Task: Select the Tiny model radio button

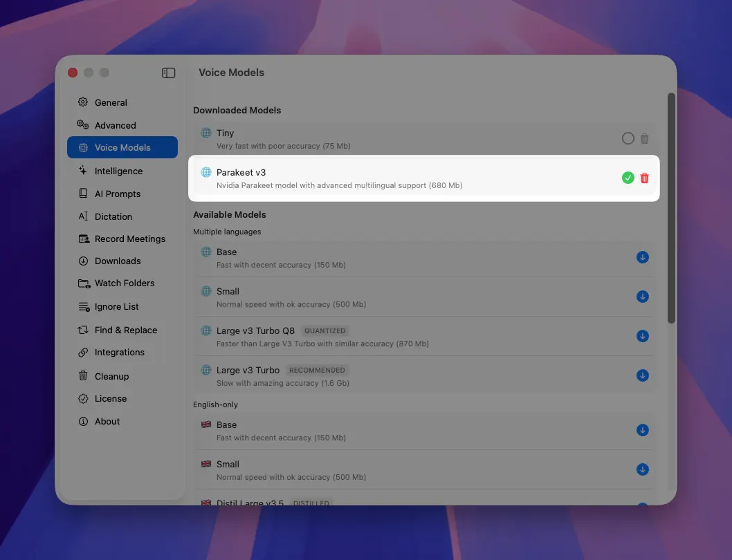Action: (628, 138)
